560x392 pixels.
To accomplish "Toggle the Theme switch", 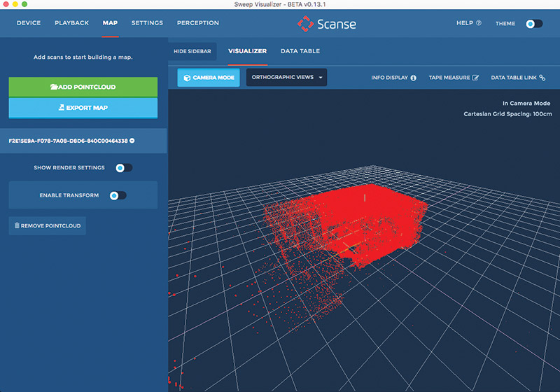I will pos(534,24).
